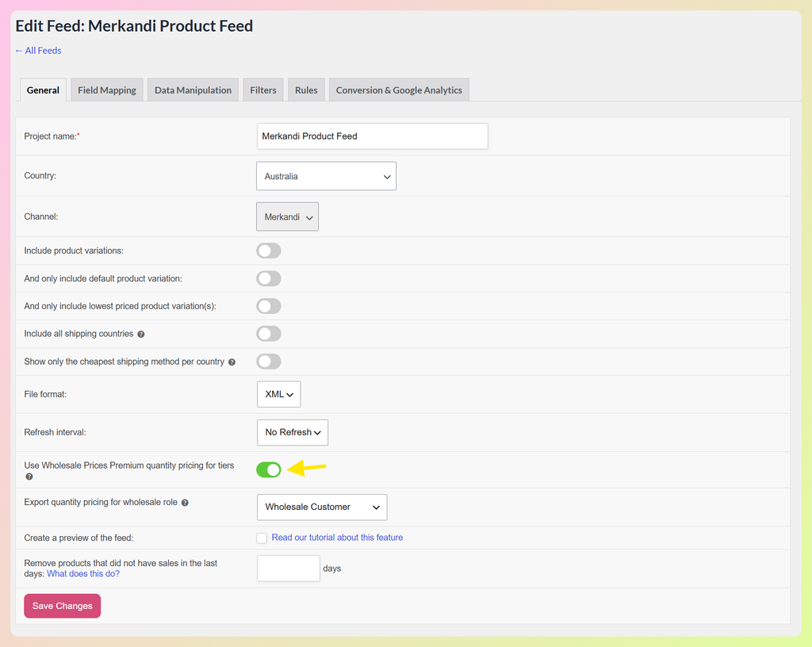Open the Wholesale Customer role dropdown
Screen dimensions: 812x647
pyautogui.click(x=322, y=507)
